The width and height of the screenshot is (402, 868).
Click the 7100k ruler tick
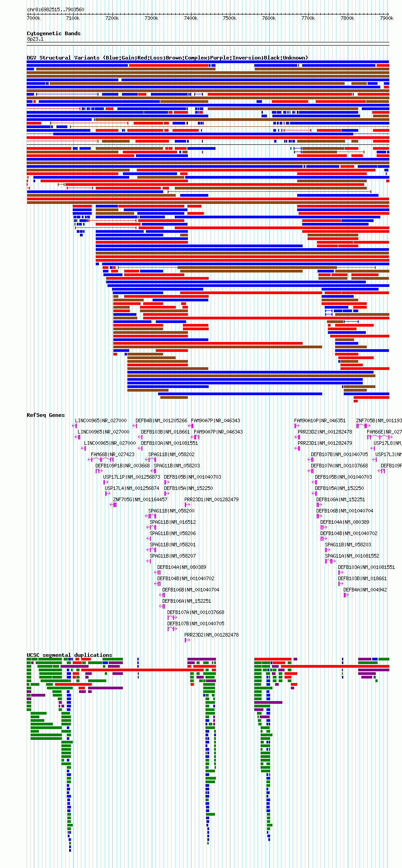tap(73, 18)
